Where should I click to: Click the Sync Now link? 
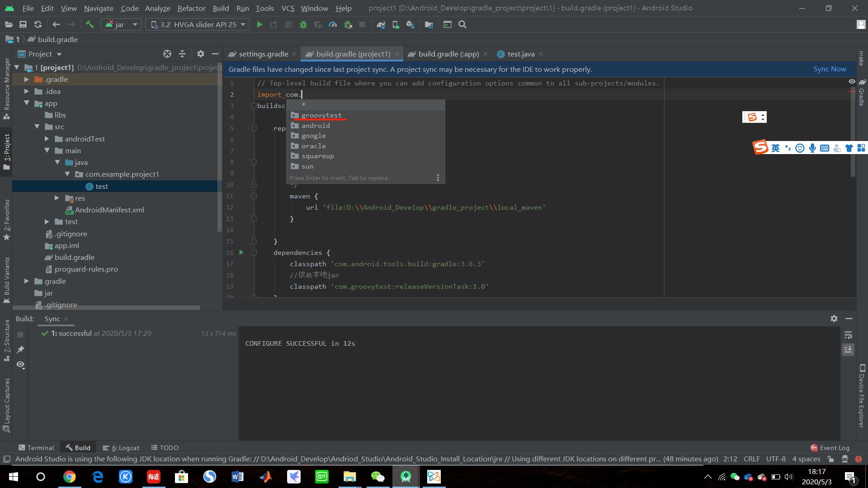[830, 69]
